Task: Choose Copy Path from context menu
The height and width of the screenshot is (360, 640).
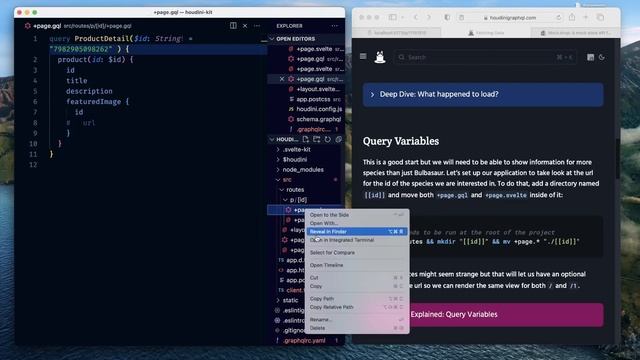Action: point(357,299)
